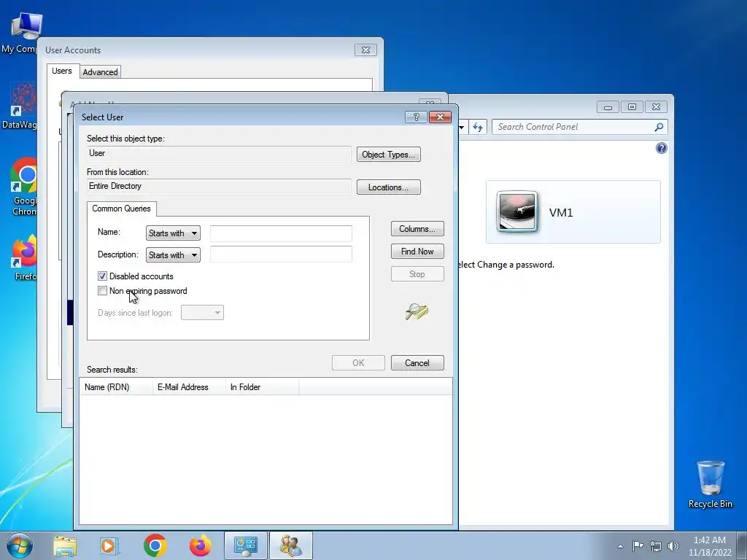Sort results by In Folder column
The image size is (747, 560).
[x=263, y=387]
